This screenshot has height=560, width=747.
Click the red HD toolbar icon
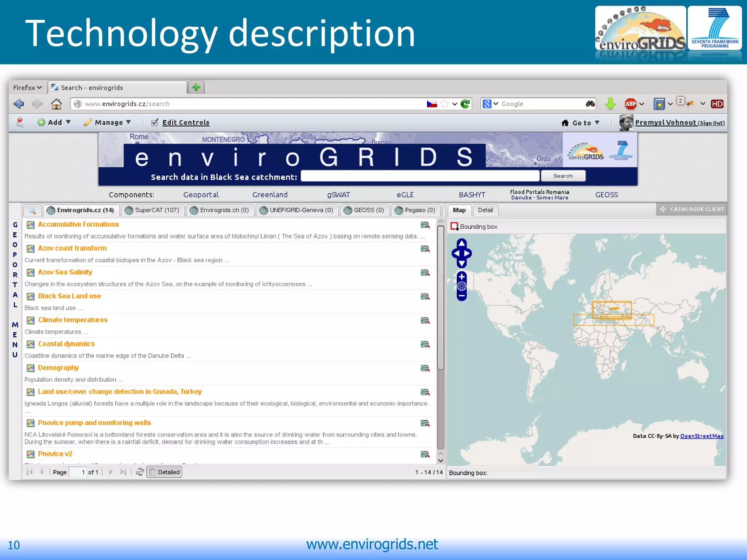(x=717, y=104)
